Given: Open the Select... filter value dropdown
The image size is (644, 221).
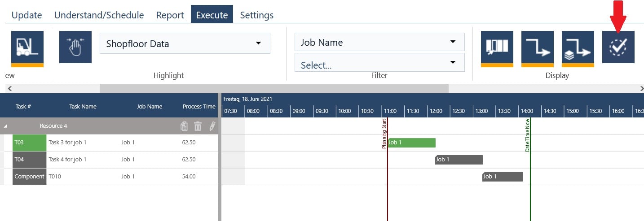Looking at the screenshot, I should [x=379, y=64].
